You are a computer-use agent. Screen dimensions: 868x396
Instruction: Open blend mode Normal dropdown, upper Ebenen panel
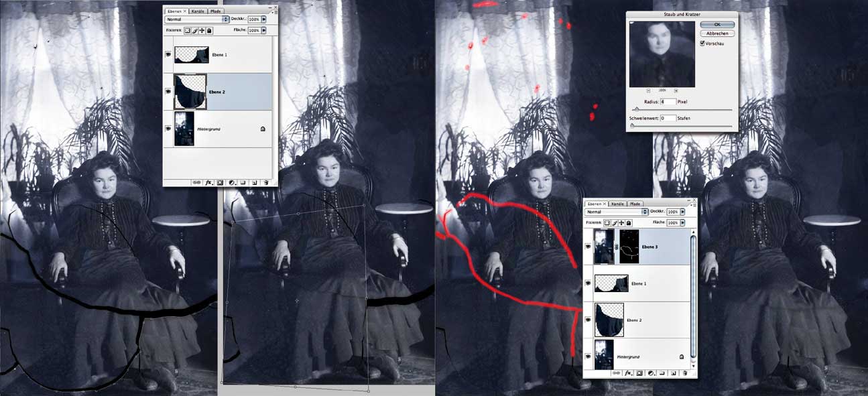click(197, 19)
